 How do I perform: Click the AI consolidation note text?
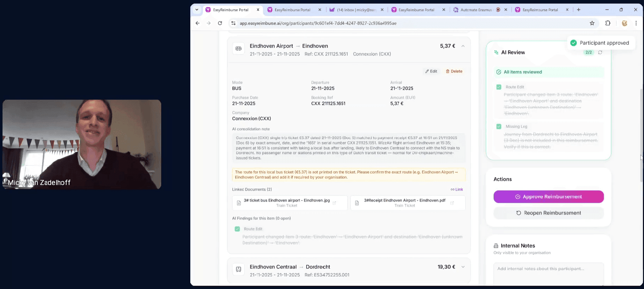tap(349, 148)
